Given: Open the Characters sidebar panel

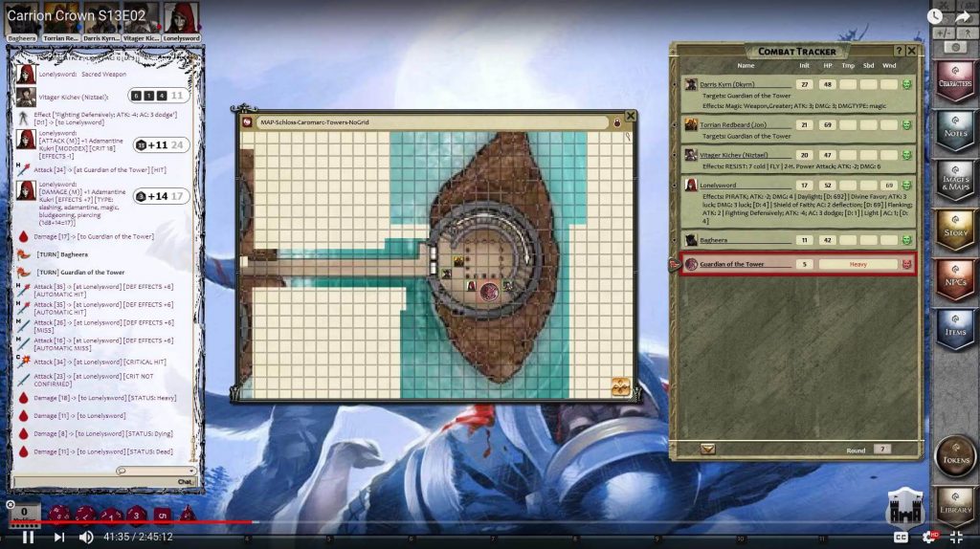Looking at the screenshot, I should pos(955,80).
